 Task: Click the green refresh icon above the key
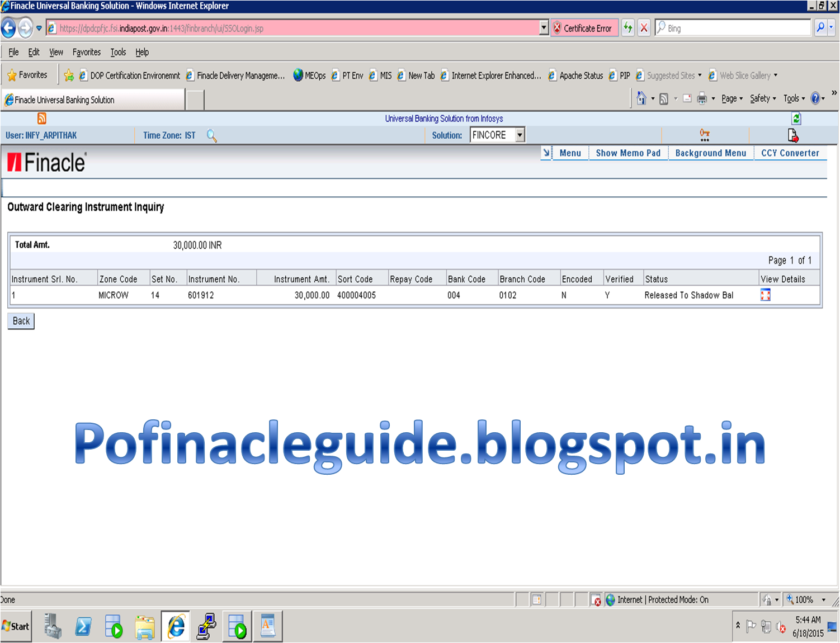795,118
